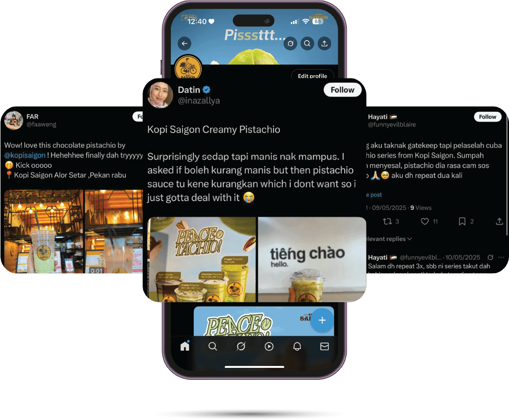Open video tab in bottom navigation
This screenshot has width=509, height=420.
269,346
